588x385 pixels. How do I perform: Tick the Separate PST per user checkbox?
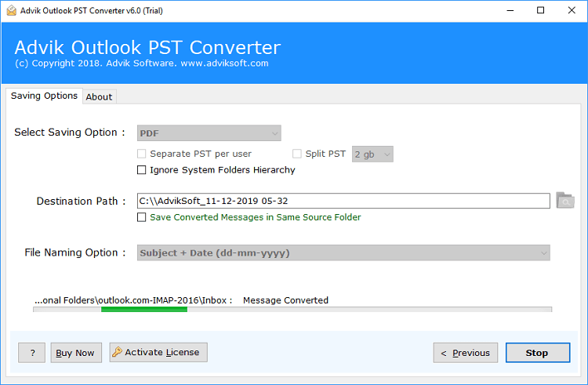pyautogui.click(x=141, y=154)
